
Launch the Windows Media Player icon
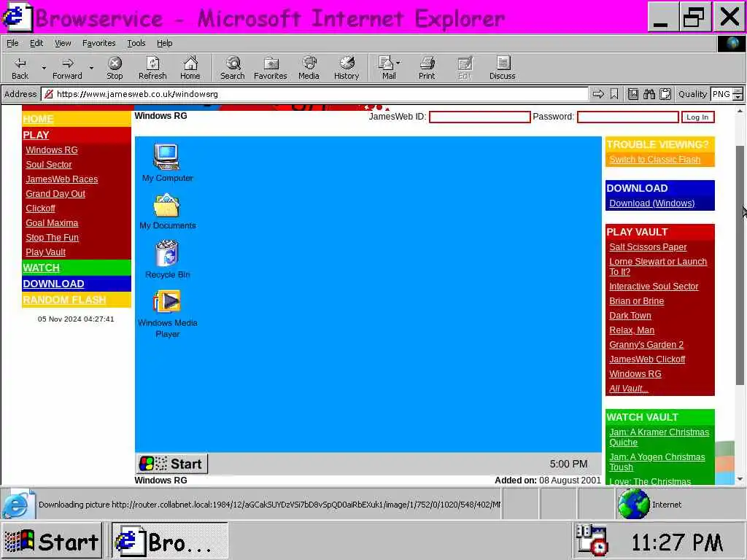(x=167, y=314)
